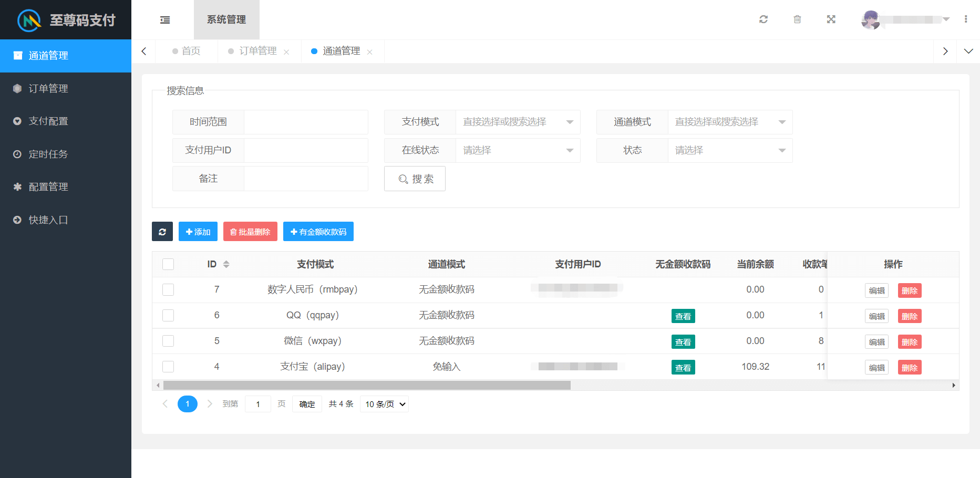Expand the 在线状态 select box

[518, 150]
